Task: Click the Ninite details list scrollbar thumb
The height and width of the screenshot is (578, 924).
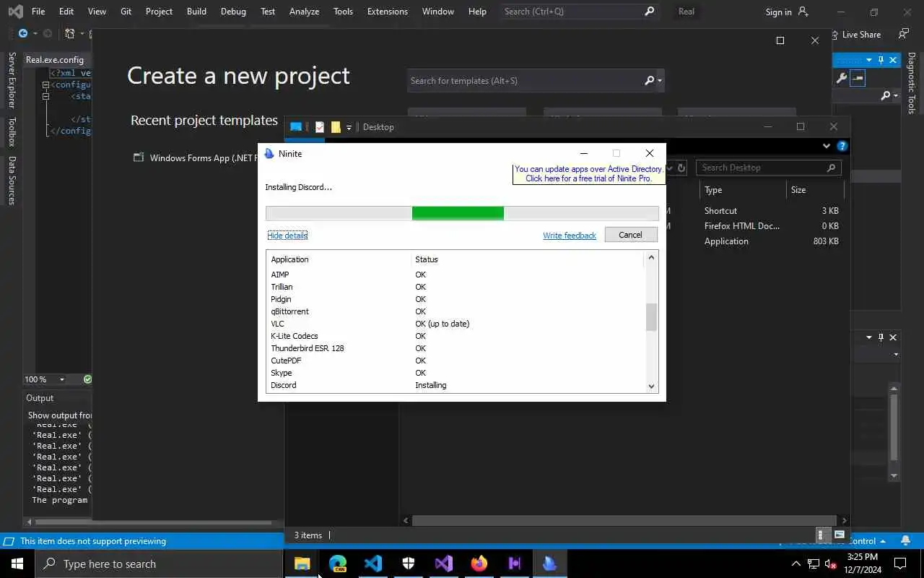Action: tap(651, 316)
